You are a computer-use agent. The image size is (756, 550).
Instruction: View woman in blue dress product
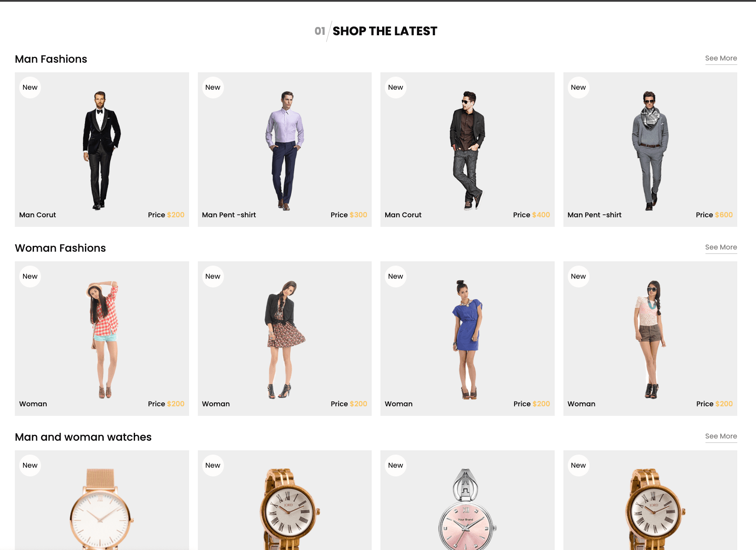[467, 339]
